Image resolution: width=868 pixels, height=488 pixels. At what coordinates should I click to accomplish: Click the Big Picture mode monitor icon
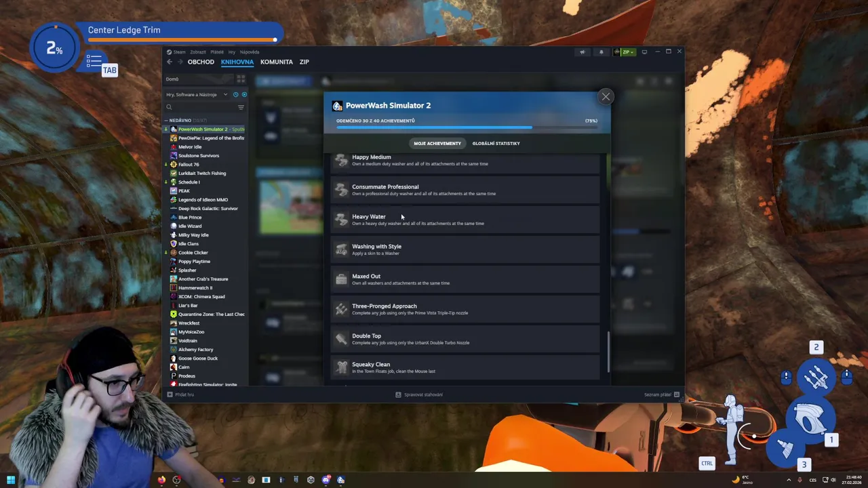tap(644, 52)
